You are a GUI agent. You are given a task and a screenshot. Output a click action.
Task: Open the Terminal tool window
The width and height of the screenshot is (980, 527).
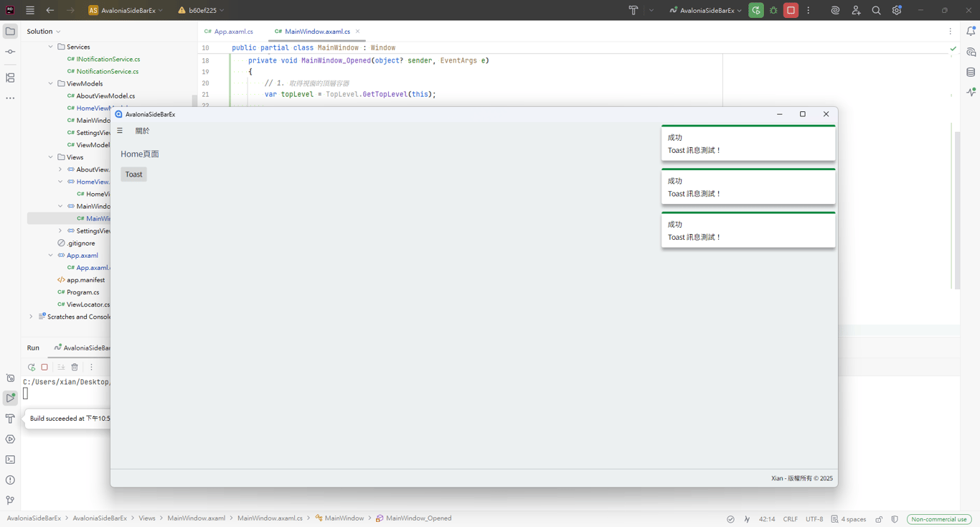tap(10, 460)
